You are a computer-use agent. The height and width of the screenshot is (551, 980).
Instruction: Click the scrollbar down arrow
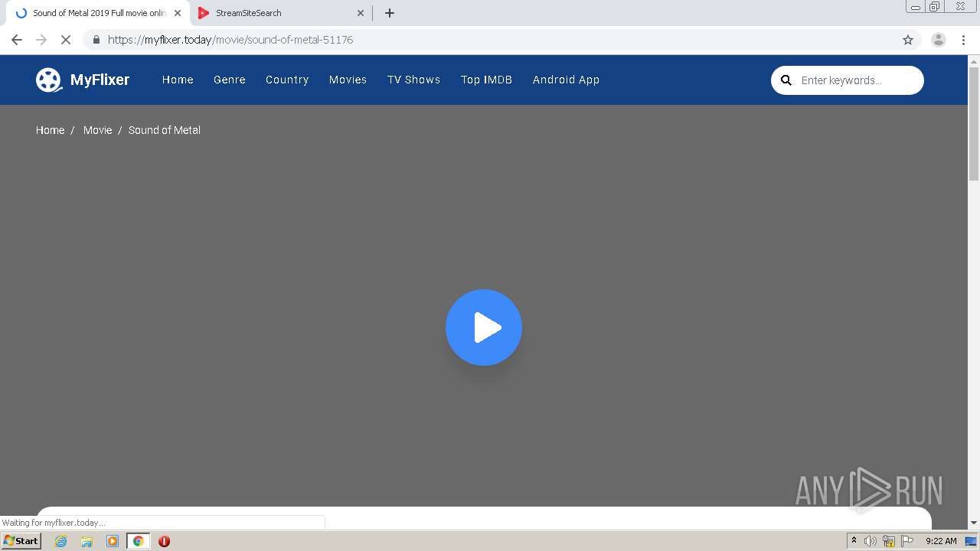(974, 523)
